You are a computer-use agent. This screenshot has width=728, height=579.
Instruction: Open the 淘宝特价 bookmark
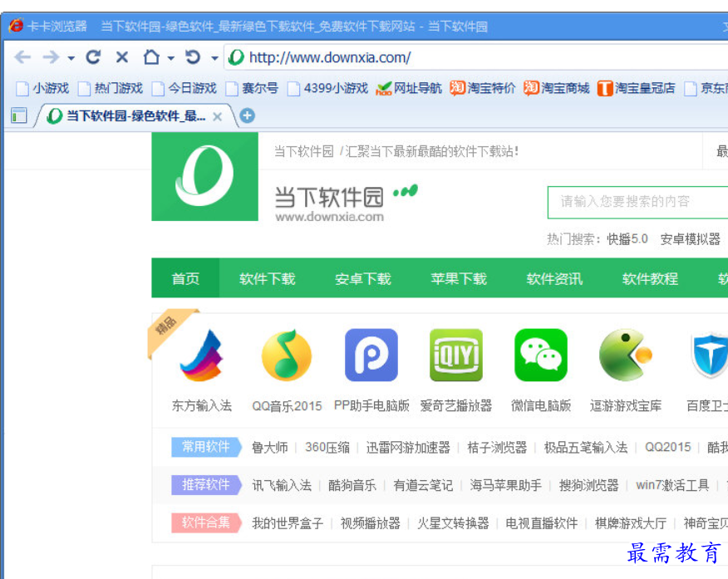coord(482,88)
